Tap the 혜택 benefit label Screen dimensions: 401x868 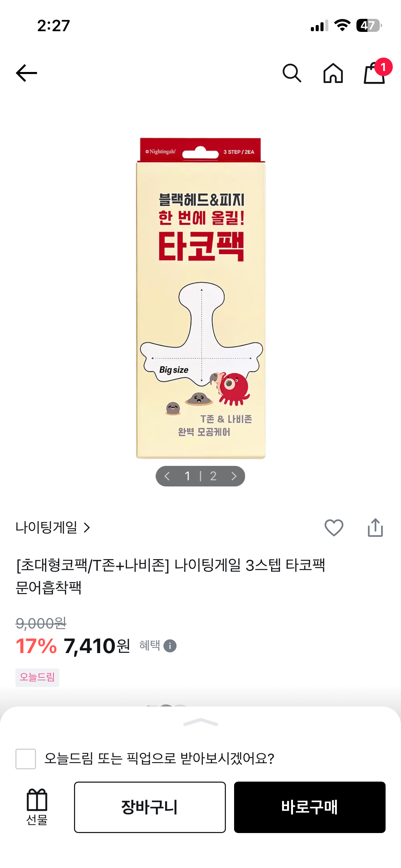click(x=150, y=646)
